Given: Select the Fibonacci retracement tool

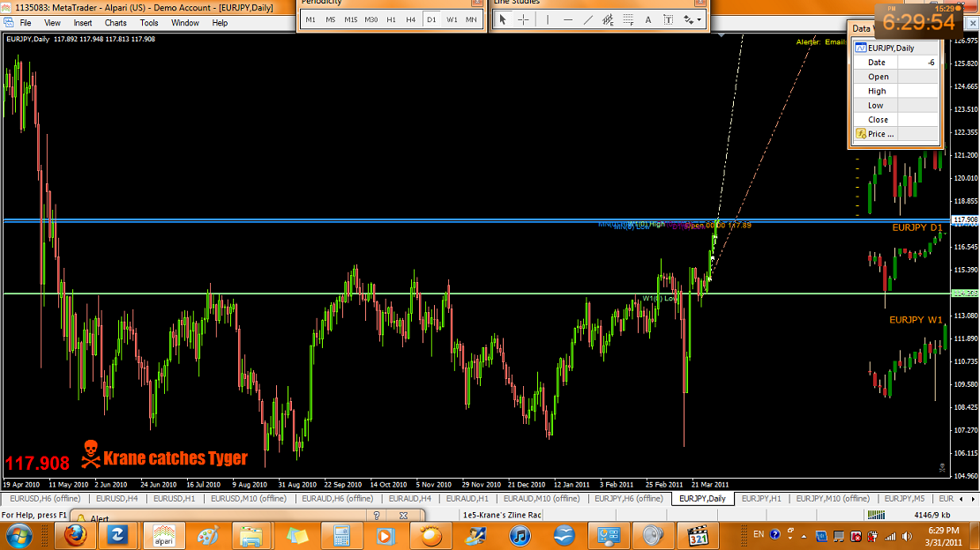Looking at the screenshot, I should [x=627, y=20].
